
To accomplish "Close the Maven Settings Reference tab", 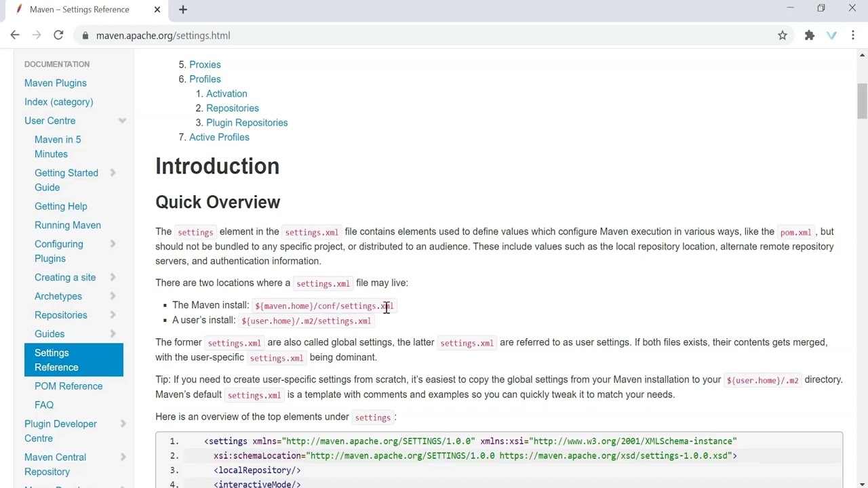I will click(157, 9).
